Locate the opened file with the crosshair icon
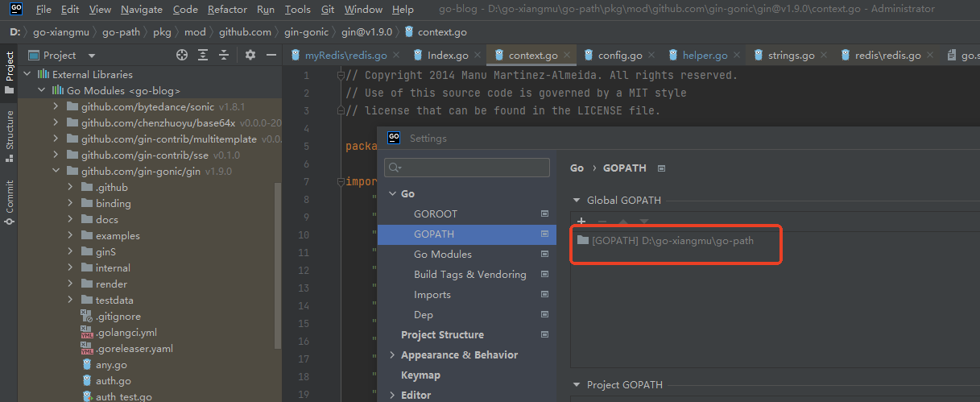 point(182,55)
